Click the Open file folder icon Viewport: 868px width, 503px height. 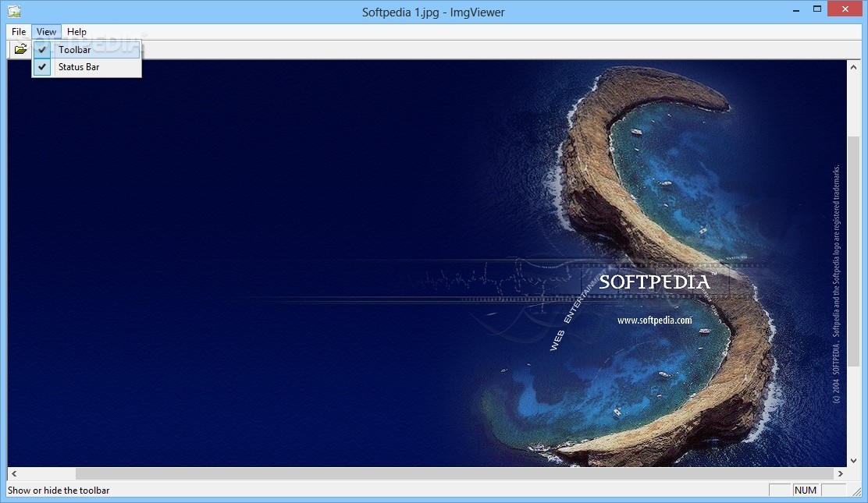[x=20, y=49]
